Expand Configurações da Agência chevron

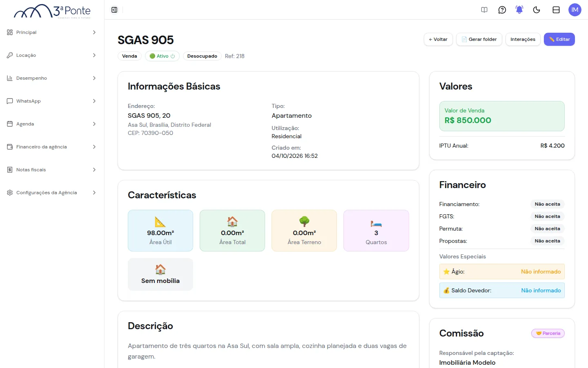click(94, 193)
